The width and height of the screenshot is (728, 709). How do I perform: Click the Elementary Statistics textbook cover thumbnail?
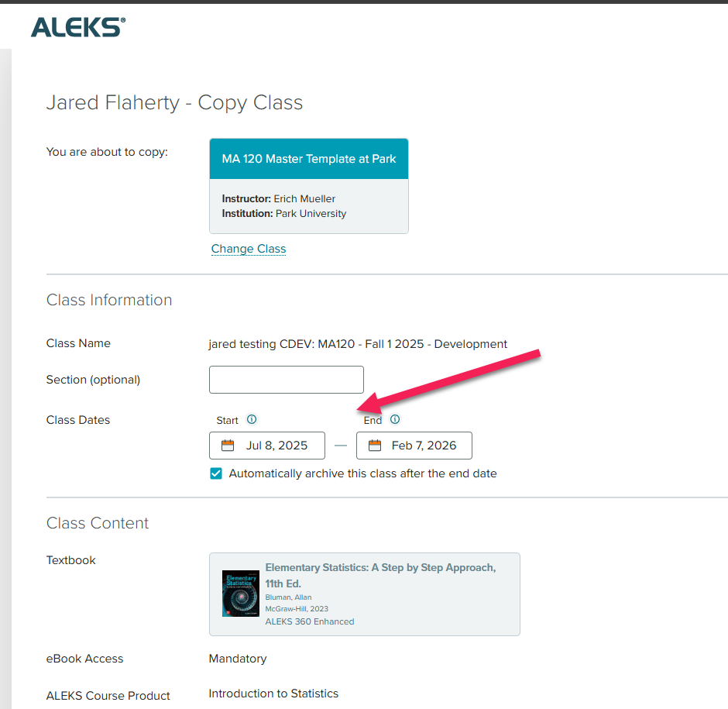[x=241, y=594]
